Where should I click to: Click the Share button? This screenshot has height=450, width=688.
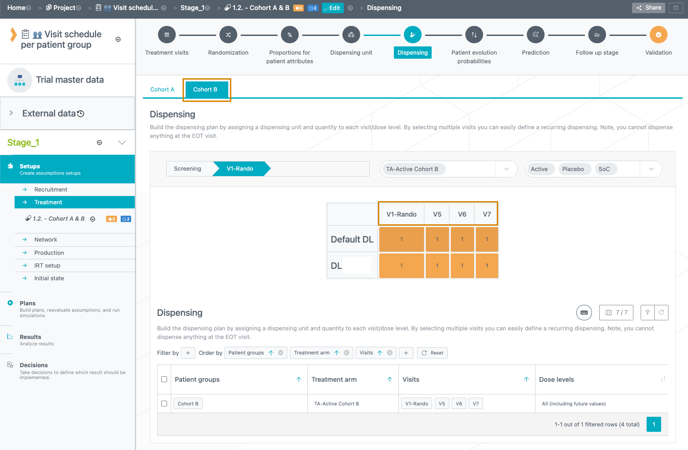click(648, 8)
